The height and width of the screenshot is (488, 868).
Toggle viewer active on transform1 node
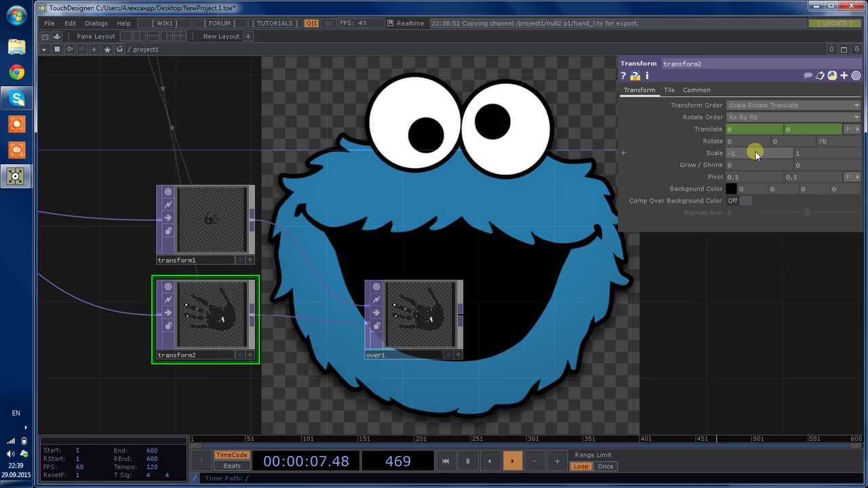tap(167, 192)
